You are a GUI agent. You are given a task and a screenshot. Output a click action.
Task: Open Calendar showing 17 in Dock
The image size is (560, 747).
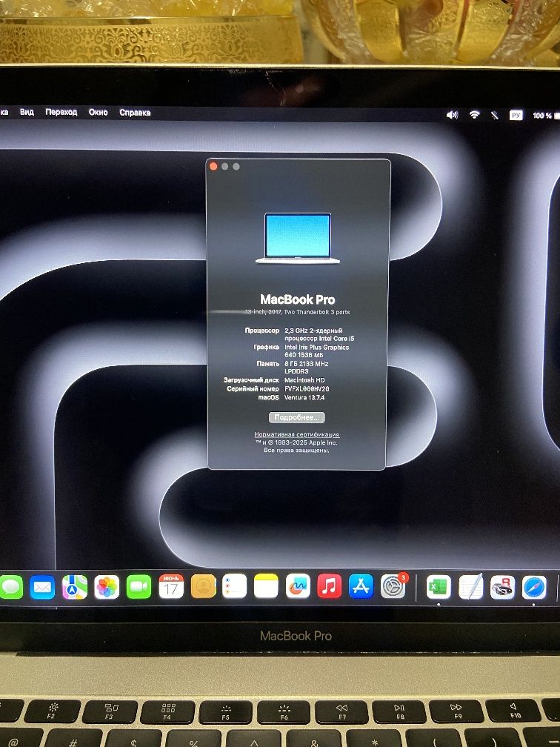tap(171, 586)
